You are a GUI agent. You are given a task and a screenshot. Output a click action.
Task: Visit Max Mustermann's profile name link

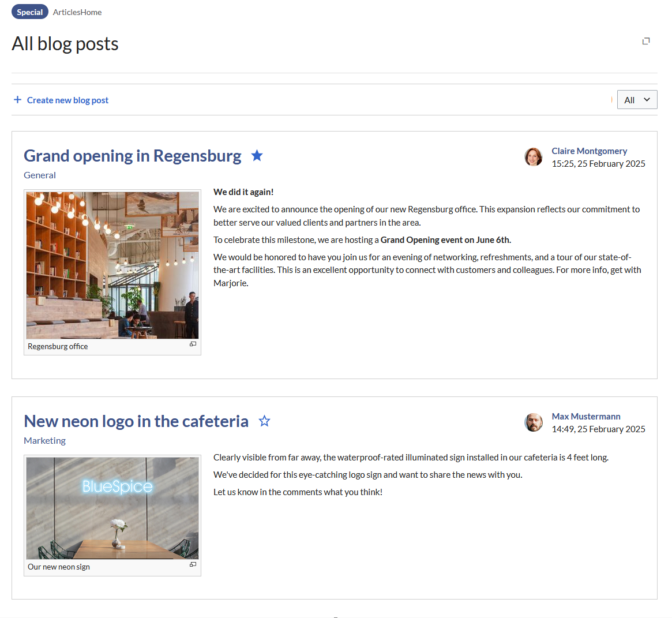[x=586, y=417]
